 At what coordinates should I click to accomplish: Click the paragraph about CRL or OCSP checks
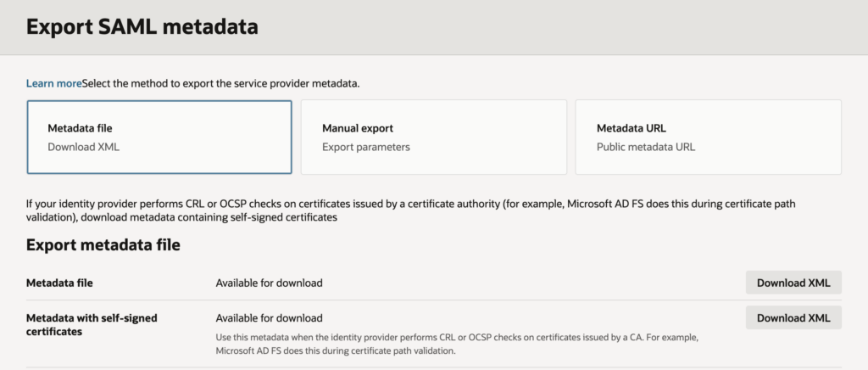click(410, 211)
